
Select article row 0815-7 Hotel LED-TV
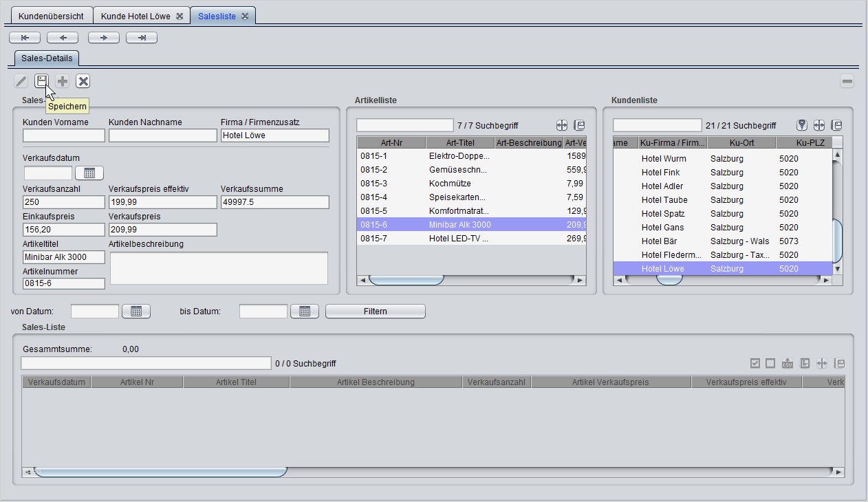471,239
